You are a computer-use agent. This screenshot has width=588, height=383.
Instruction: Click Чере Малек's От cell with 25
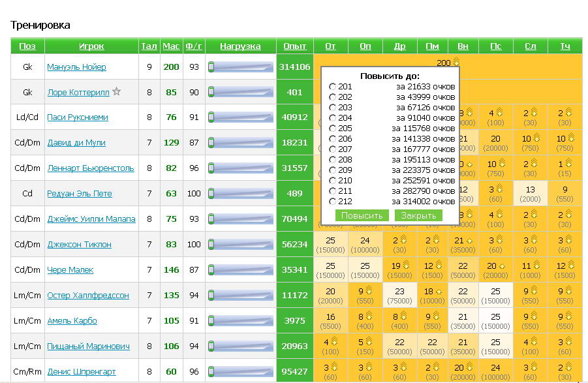pyautogui.click(x=330, y=269)
